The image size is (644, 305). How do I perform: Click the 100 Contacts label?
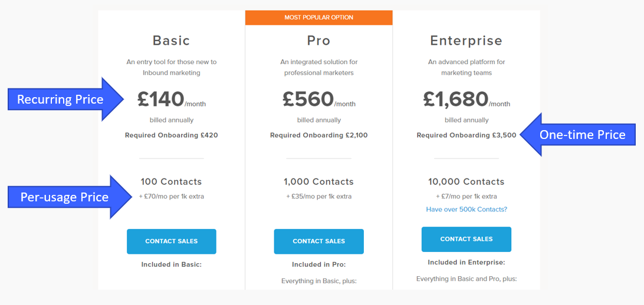point(171,181)
